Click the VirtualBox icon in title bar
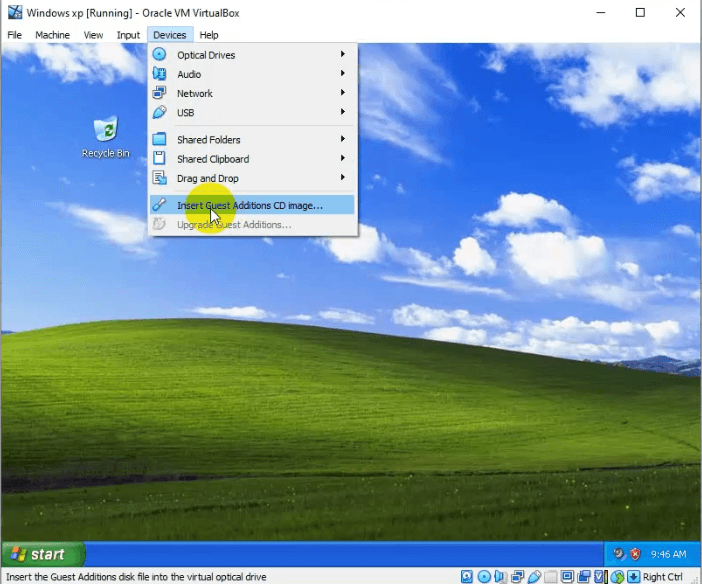Image resolution: width=702 pixels, height=584 pixels. (x=15, y=12)
